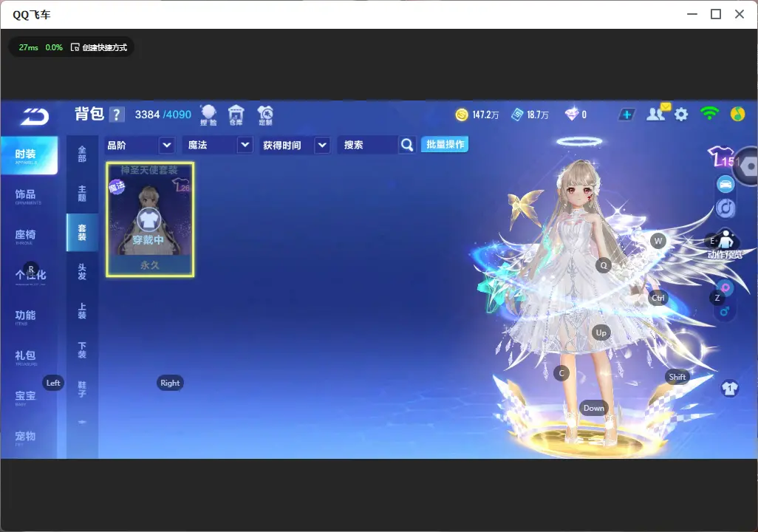
Task: Open the settings gear icon
Action: point(681,115)
